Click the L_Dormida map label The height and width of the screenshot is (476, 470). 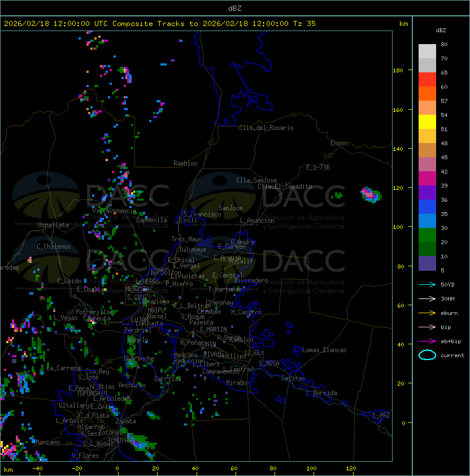coord(321,393)
